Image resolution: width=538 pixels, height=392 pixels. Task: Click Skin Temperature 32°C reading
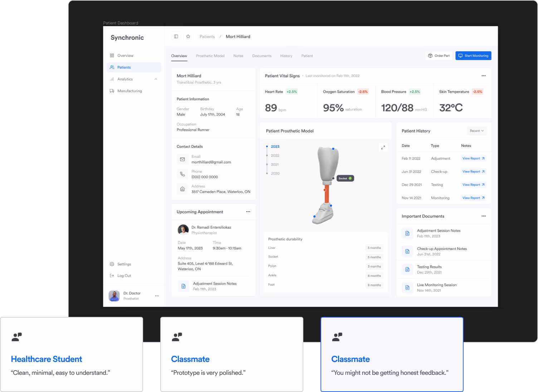(x=451, y=108)
